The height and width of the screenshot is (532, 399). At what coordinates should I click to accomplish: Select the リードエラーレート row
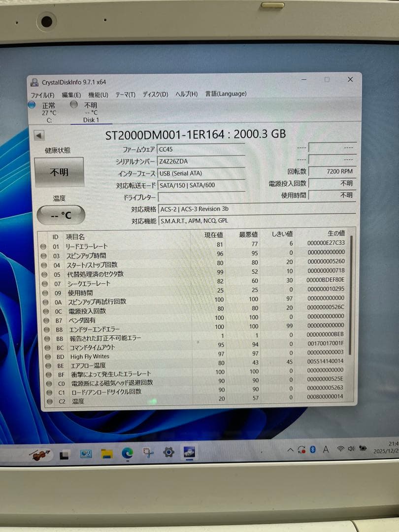coord(193,245)
